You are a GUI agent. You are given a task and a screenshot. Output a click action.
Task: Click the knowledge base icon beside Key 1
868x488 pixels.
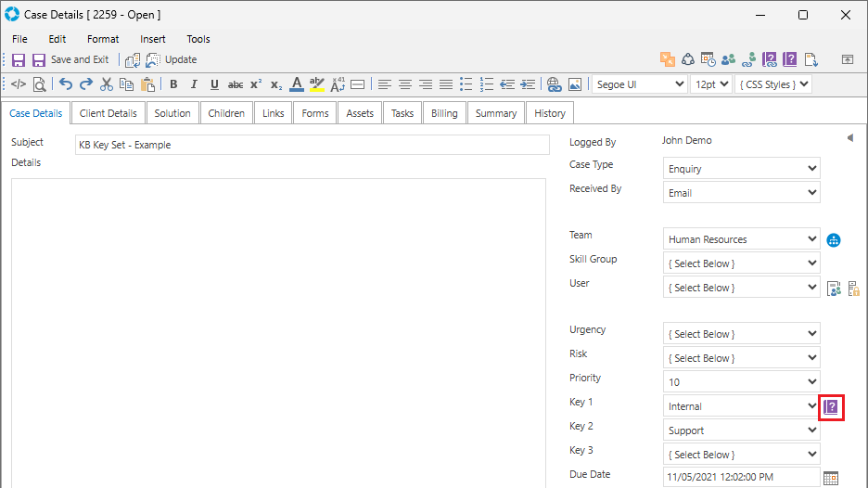pyautogui.click(x=831, y=406)
